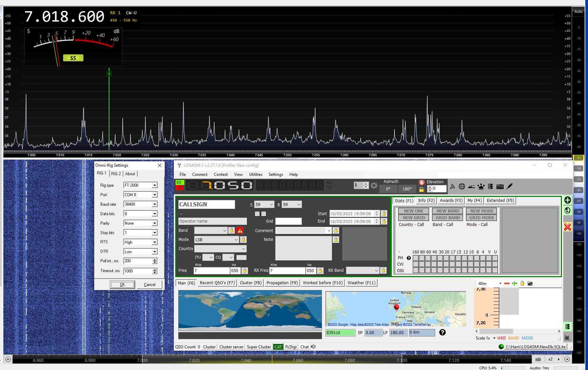Toggle the lock beside the Start time
Screen dimensions: 588x370
point(384,213)
